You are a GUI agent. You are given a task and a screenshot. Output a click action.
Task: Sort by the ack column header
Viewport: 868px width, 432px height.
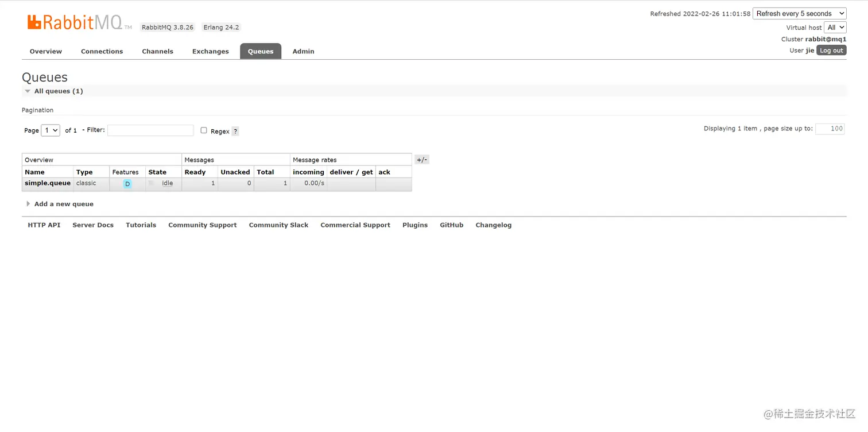(384, 172)
